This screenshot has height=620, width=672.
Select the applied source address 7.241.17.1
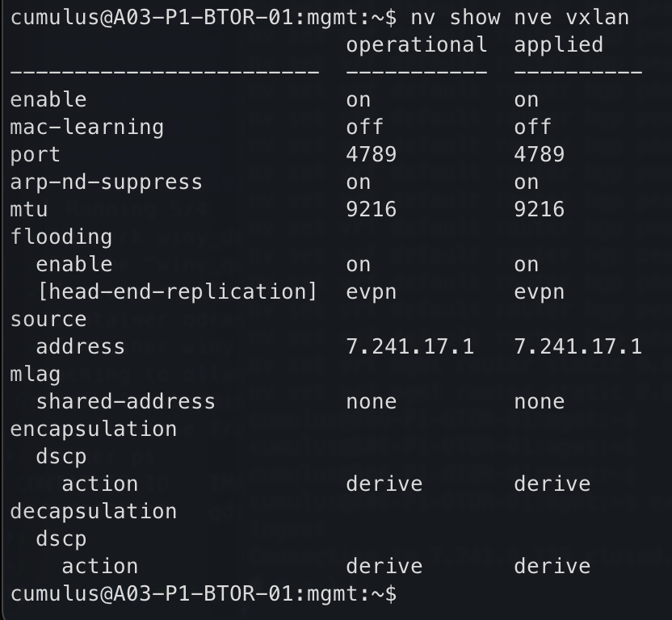pyautogui.click(x=577, y=346)
